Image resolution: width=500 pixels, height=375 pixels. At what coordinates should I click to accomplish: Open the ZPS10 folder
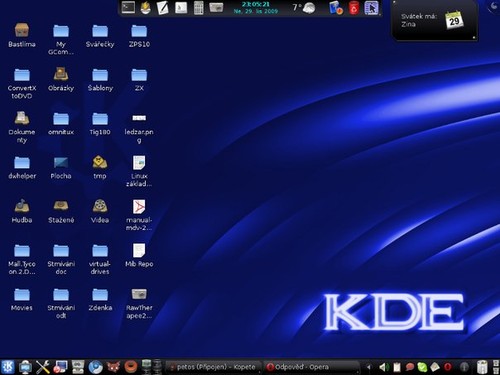point(139,35)
